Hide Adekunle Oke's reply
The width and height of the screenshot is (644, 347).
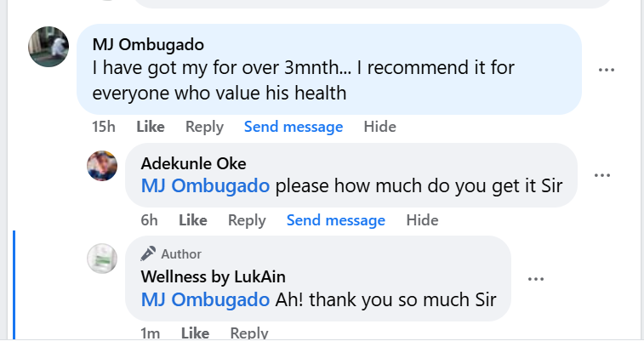(422, 220)
